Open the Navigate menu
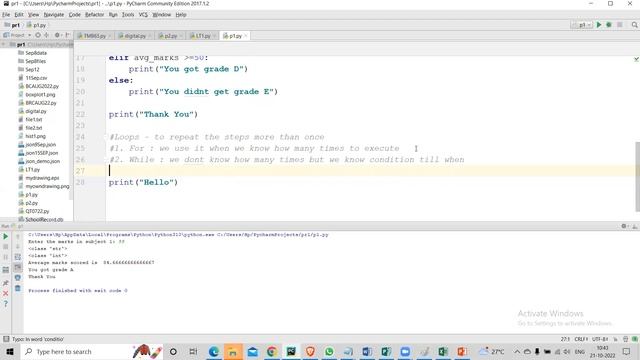 click(54, 15)
